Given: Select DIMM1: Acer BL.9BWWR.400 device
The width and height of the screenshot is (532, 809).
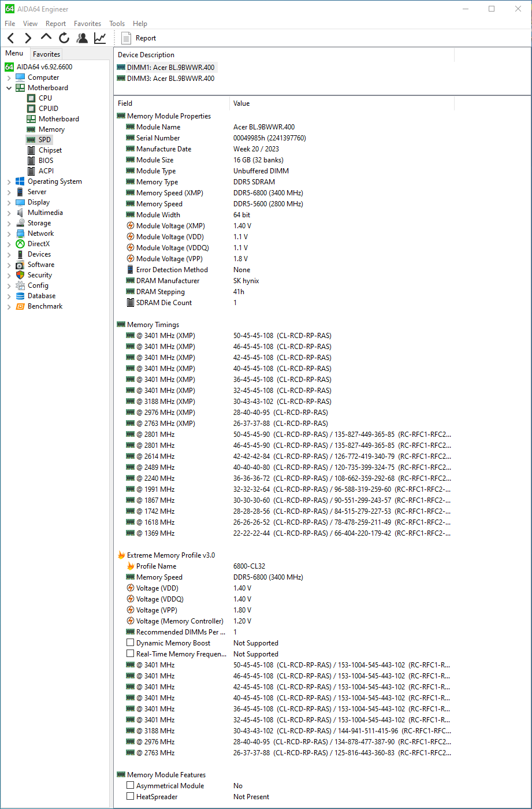Looking at the screenshot, I should 166,68.
